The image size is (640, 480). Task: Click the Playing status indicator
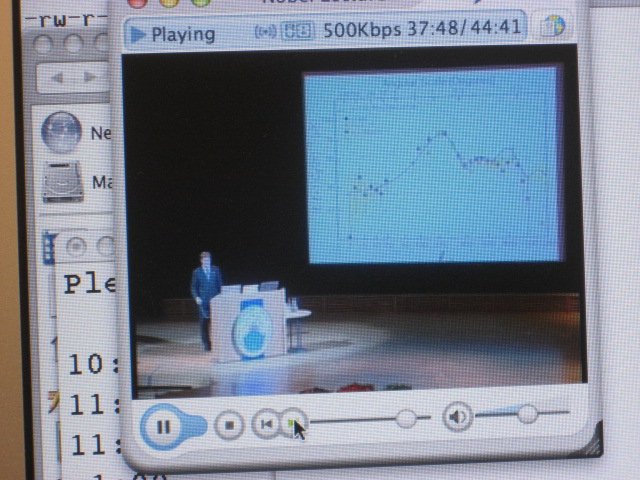[173, 34]
